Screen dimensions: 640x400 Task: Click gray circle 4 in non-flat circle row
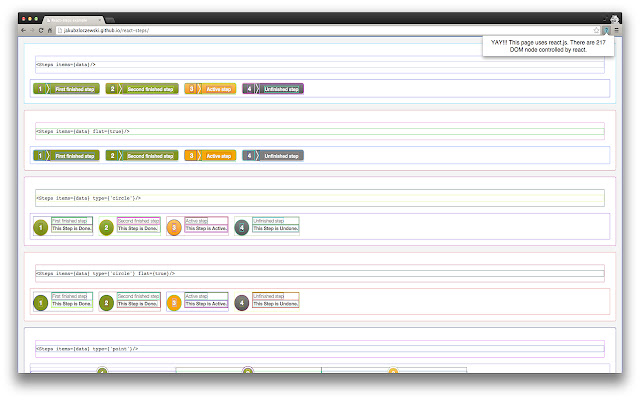(242, 227)
